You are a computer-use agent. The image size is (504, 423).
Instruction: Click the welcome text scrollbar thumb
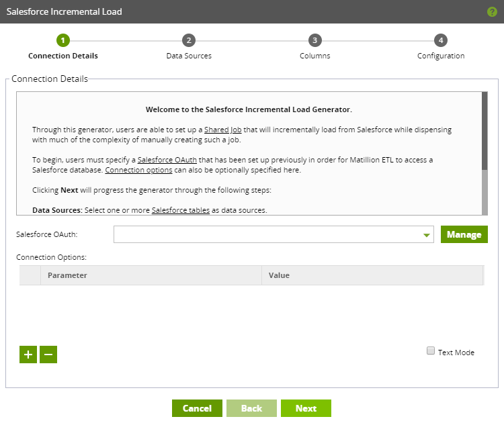coord(485,131)
